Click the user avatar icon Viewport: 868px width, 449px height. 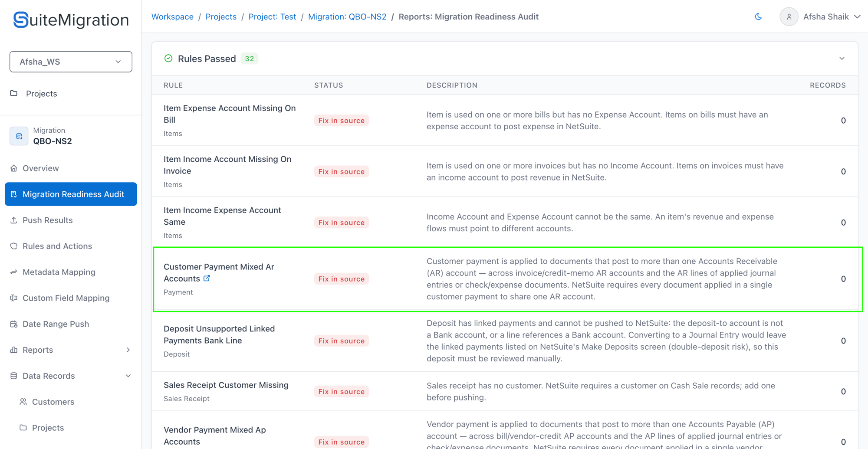pos(789,17)
